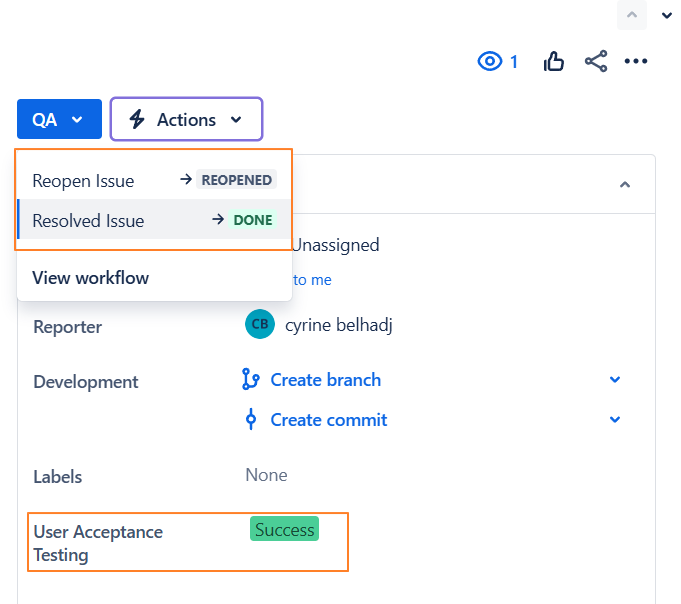Click the lightning bolt Actions icon
The height and width of the screenshot is (604, 681).
(x=137, y=120)
